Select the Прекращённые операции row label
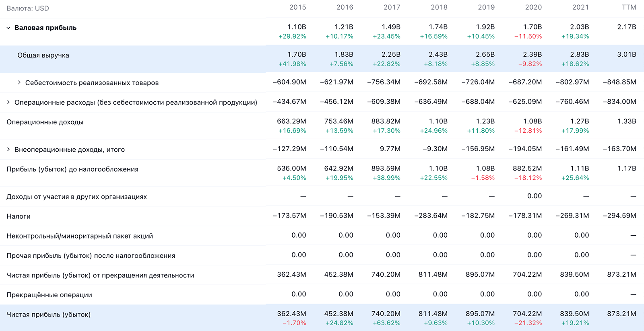 [x=49, y=295]
